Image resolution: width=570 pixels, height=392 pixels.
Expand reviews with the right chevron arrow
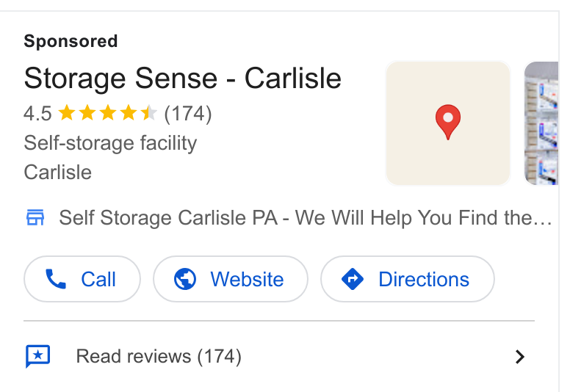coord(520,357)
